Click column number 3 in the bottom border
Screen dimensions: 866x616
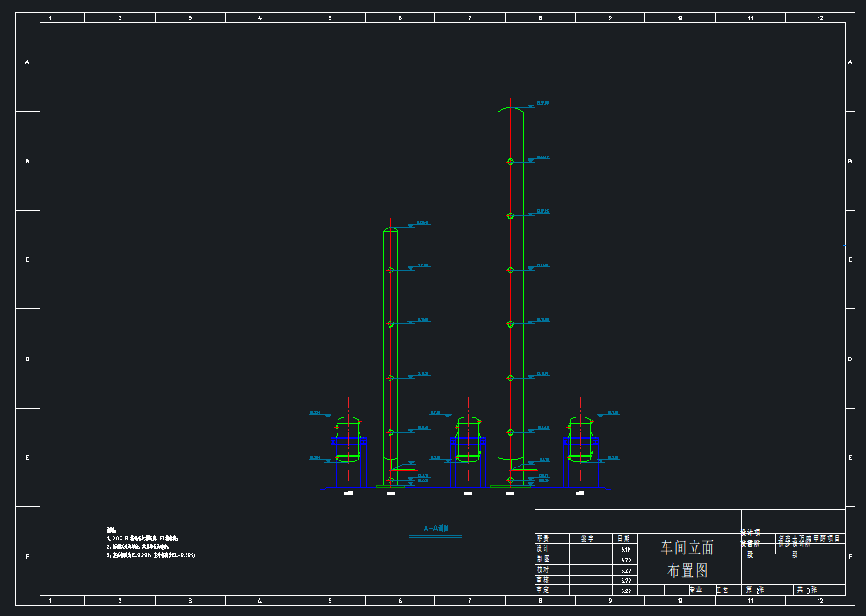[190, 600]
